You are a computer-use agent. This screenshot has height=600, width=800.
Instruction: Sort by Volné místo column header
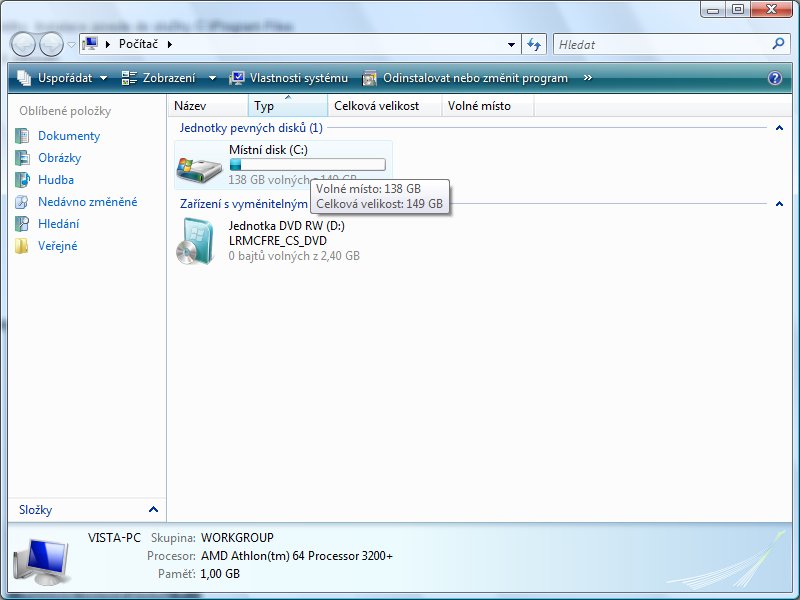[488, 106]
